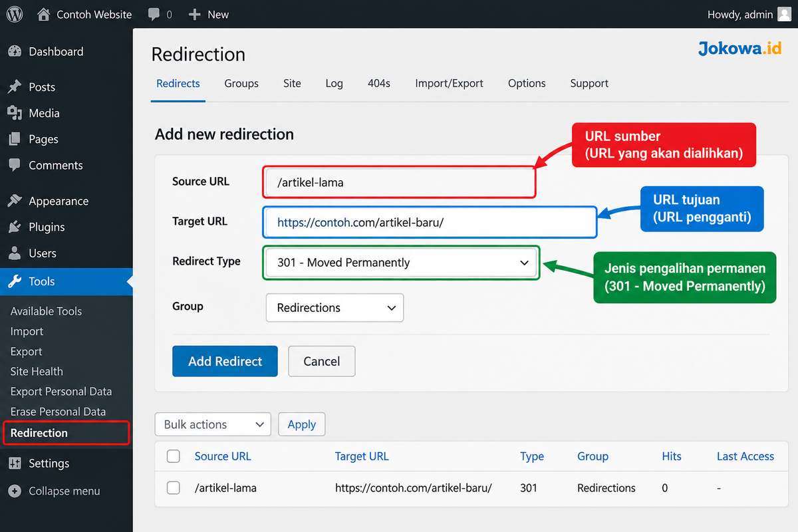Click the Tools wrench icon
The height and width of the screenshot is (532, 798).
click(x=15, y=281)
